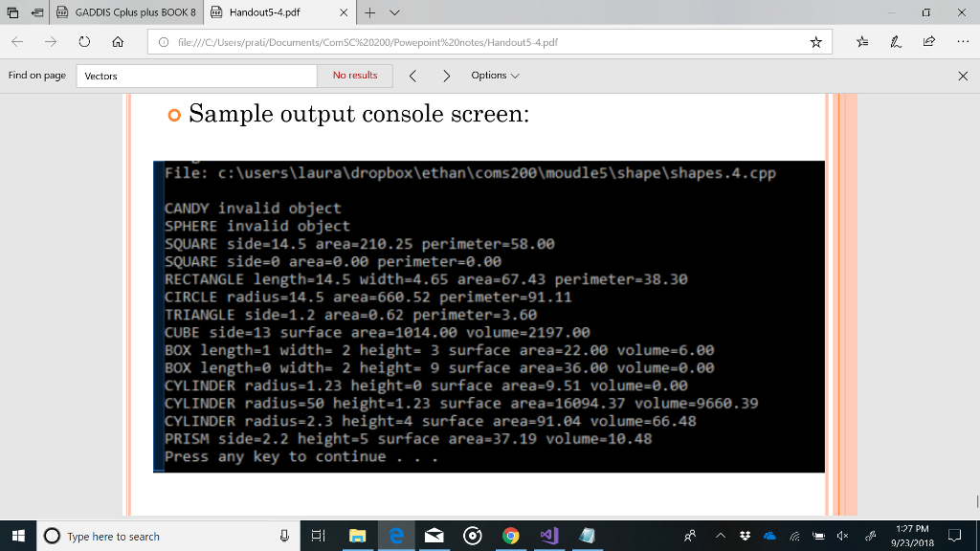Image resolution: width=980 pixels, height=551 pixels.
Task: Go to next find result
Action: click(446, 76)
